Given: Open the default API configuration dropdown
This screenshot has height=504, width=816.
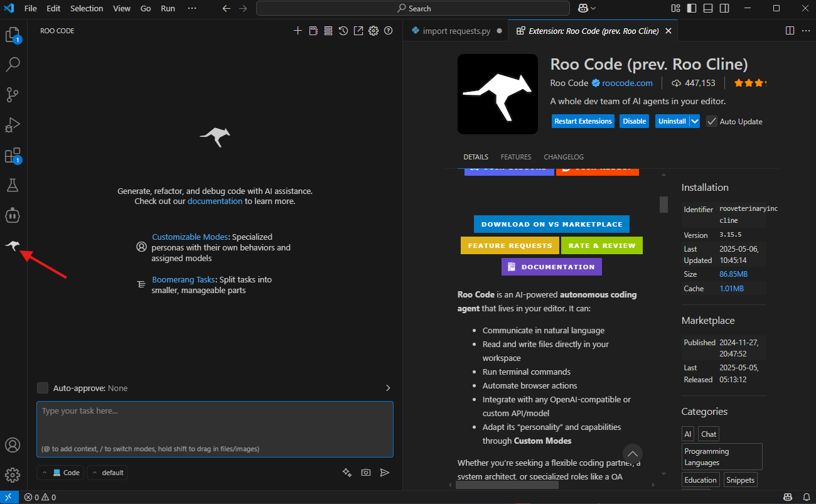Looking at the screenshot, I should (107, 473).
